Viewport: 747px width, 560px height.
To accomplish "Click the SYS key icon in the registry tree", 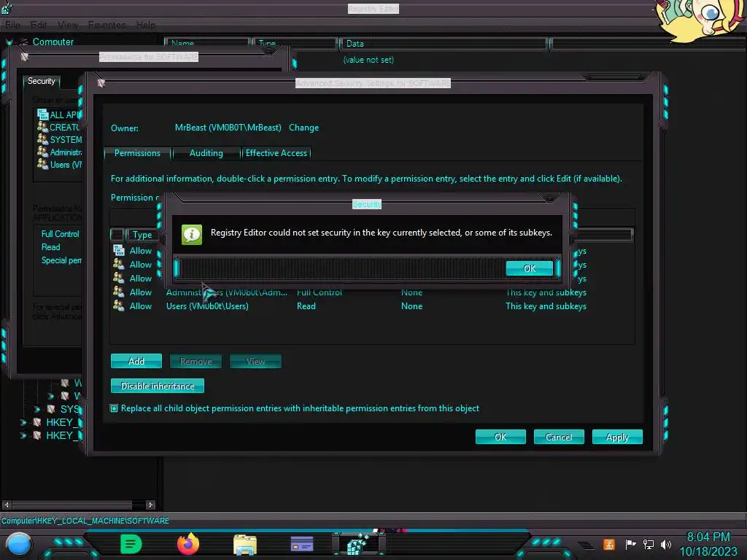I will click(x=52, y=409).
